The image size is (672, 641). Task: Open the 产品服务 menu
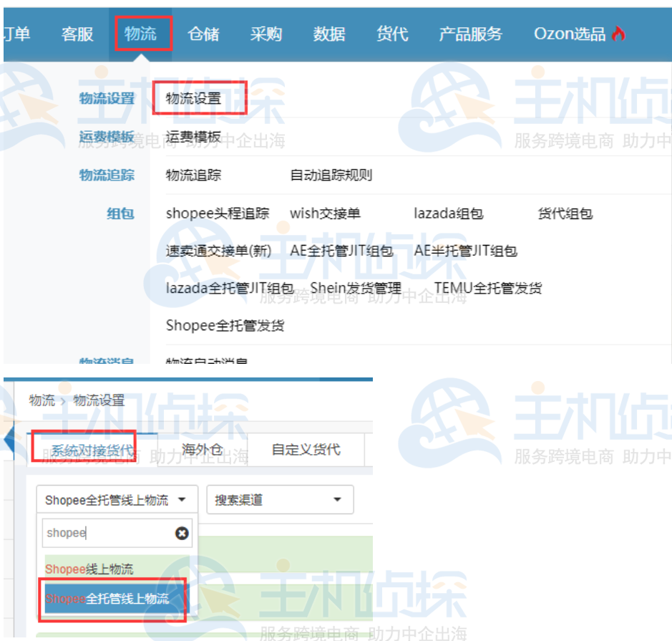point(471,34)
